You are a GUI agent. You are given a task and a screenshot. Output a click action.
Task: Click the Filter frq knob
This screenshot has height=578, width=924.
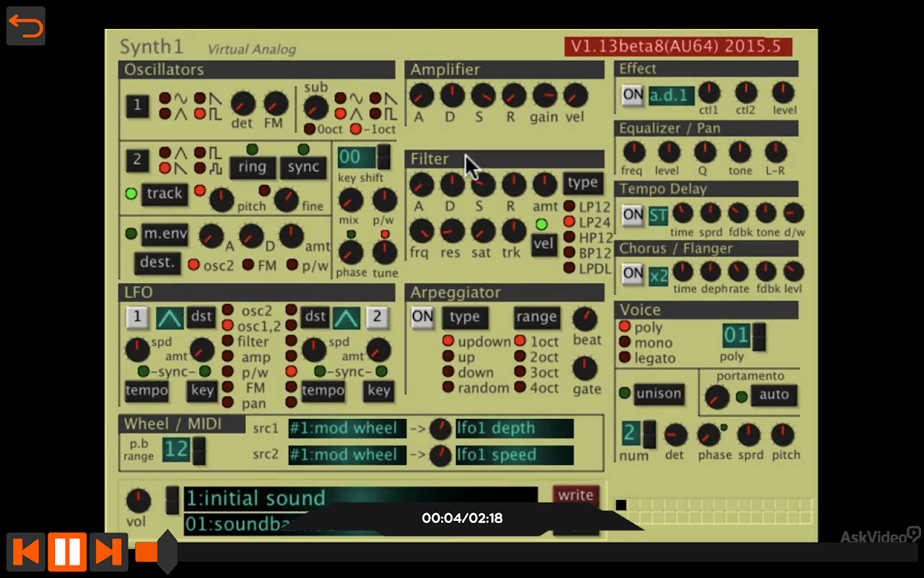tap(422, 231)
